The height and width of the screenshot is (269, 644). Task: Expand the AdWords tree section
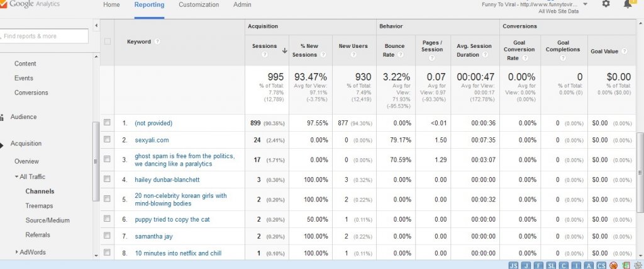click(x=17, y=252)
